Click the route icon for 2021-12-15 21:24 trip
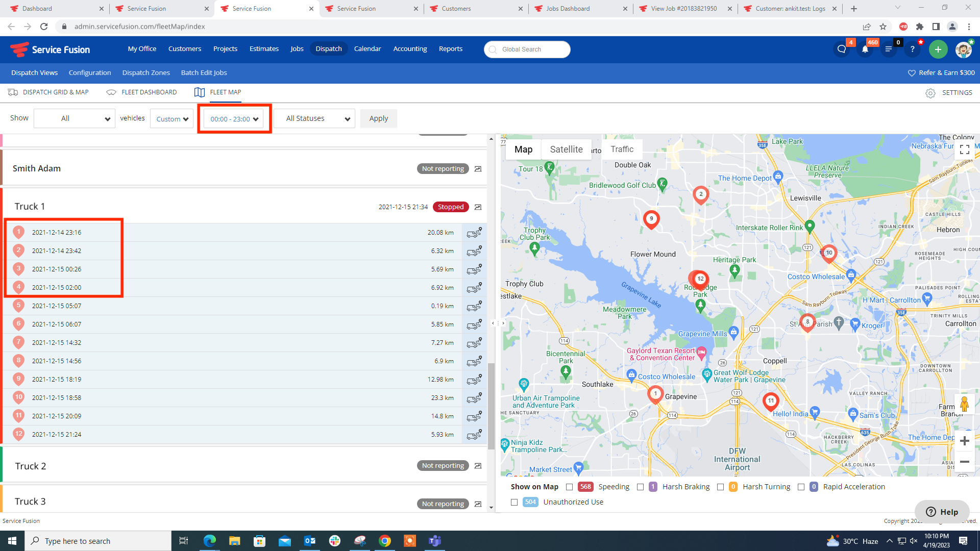980x551 pixels. pyautogui.click(x=474, y=435)
